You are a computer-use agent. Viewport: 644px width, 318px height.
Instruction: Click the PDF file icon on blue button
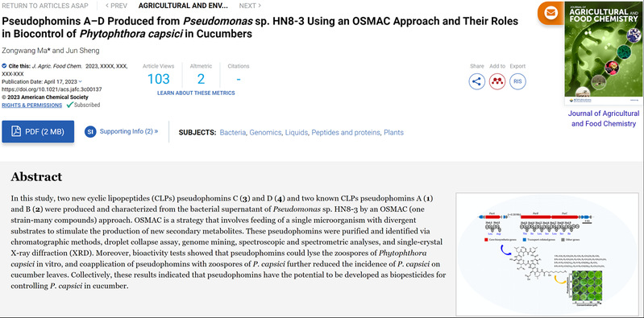(x=16, y=132)
